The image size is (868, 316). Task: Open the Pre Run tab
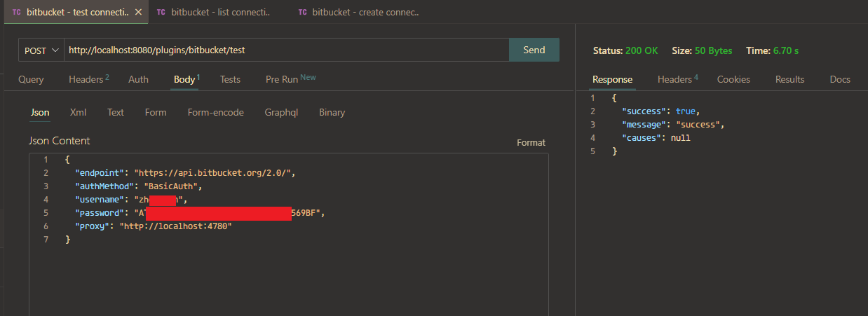[290, 79]
